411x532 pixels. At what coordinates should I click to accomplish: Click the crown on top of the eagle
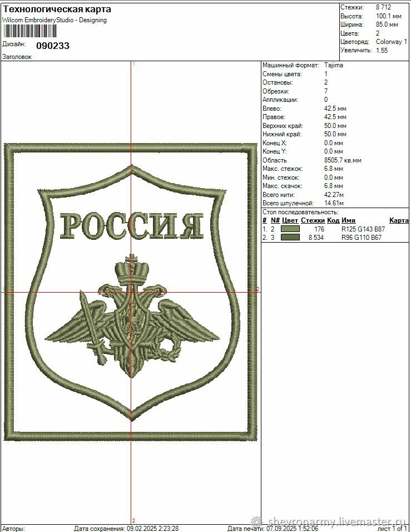pos(132,269)
